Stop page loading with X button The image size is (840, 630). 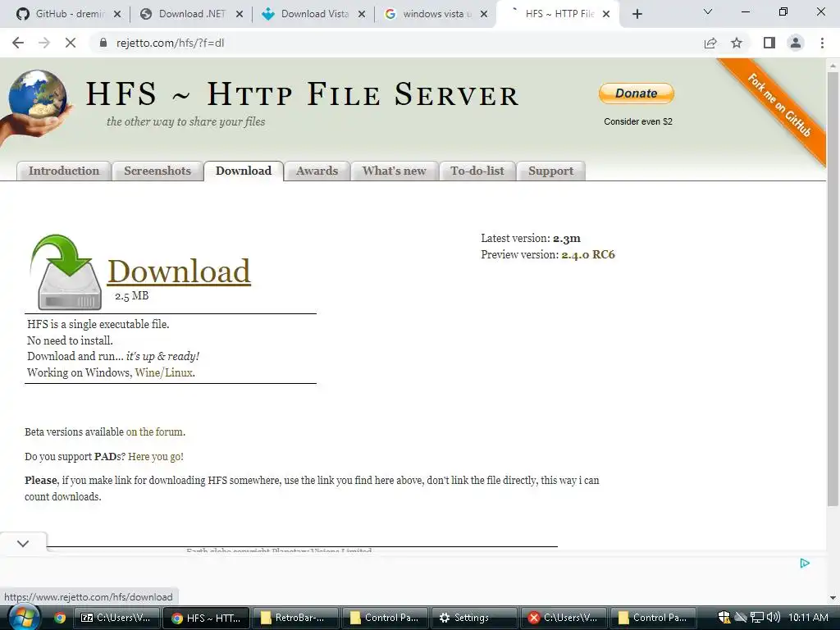pyautogui.click(x=71, y=43)
